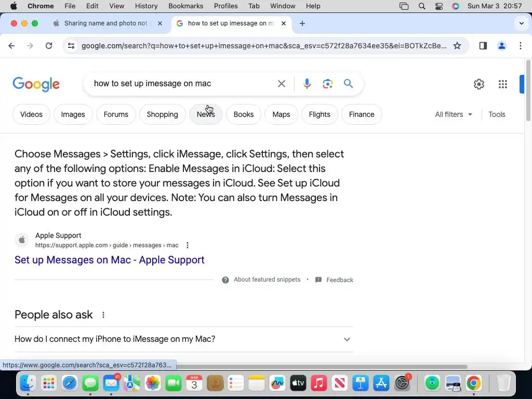
Task: Open the File menu
Action: click(70, 6)
